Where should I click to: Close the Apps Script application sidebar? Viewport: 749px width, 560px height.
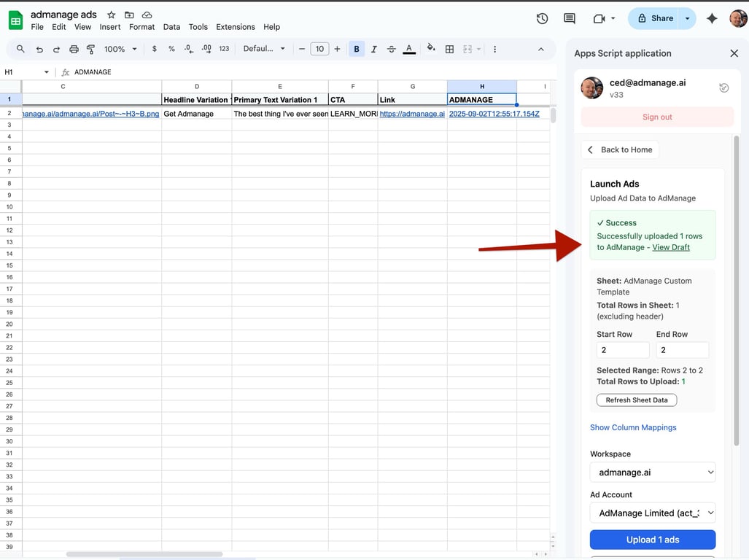[x=734, y=53]
